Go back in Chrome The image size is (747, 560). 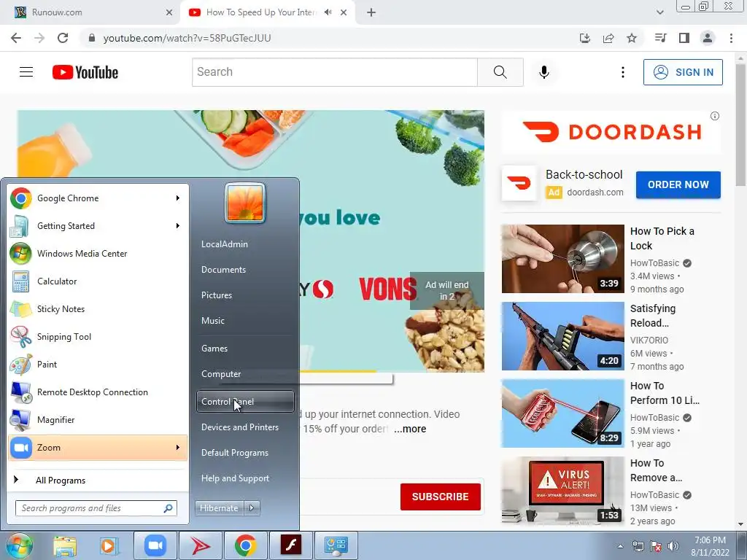(x=16, y=38)
